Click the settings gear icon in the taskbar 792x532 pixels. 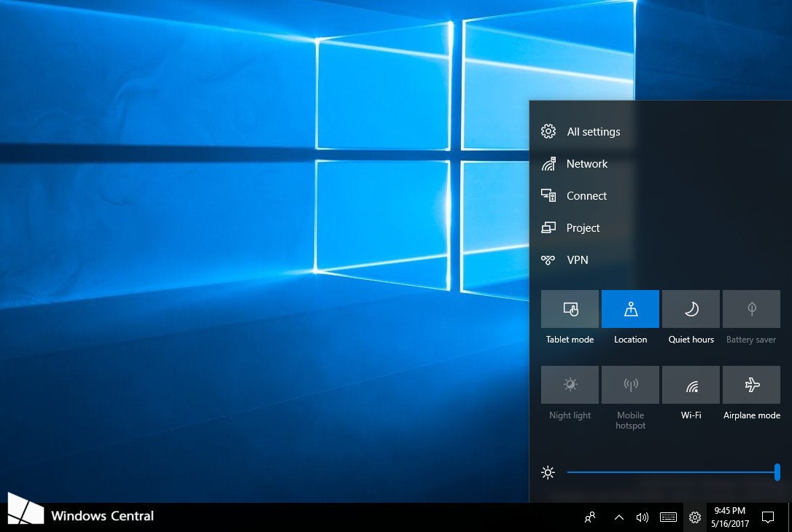pyautogui.click(x=695, y=517)
